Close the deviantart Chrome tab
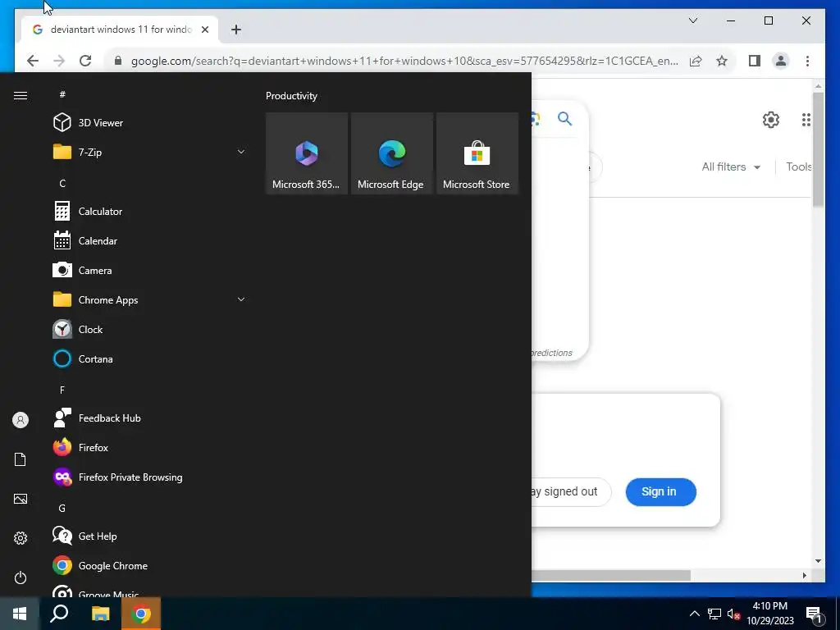The image size is (840, 630). pos(204,30)
